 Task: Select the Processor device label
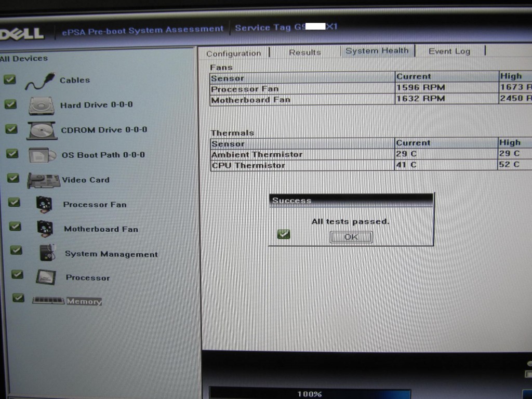(x=87, y=278)
